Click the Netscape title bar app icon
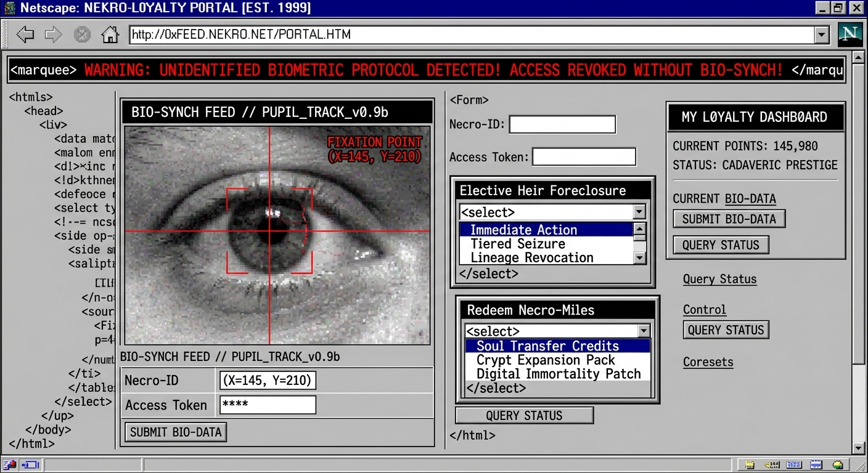Viewport: 868px width, 473px height. pos(9,8)
